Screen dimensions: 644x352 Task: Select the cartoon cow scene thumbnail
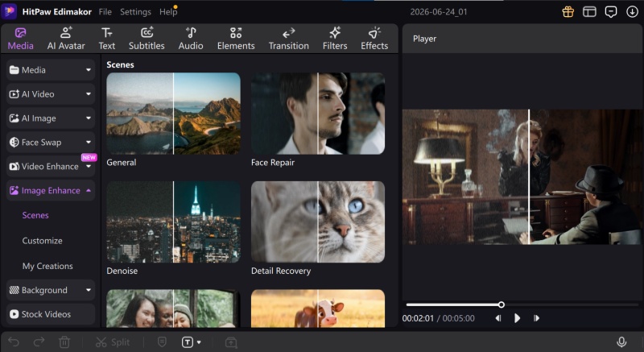[318, 309]
